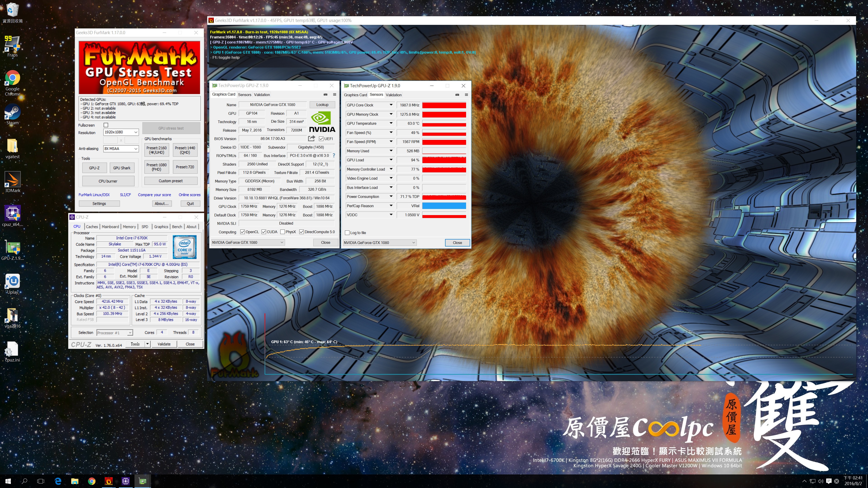Open the CPU-Z Tools dropdown arrow

pyautogui.click(x=147, y=344)
